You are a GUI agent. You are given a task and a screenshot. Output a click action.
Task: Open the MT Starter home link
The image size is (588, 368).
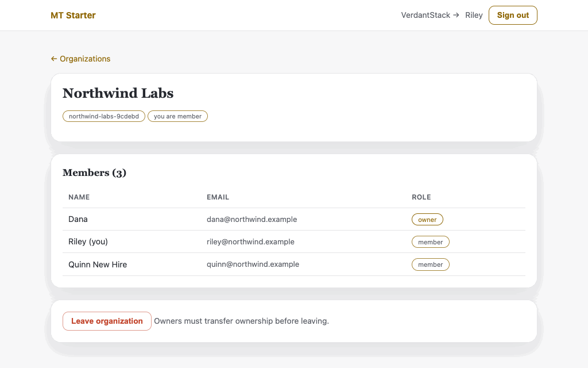click(73, 16)
